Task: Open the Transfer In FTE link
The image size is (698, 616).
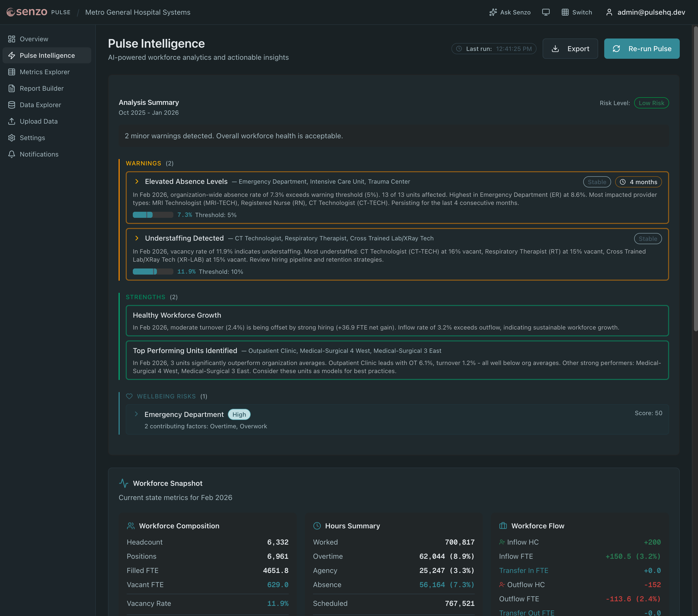Action: (x=524, y=570)
